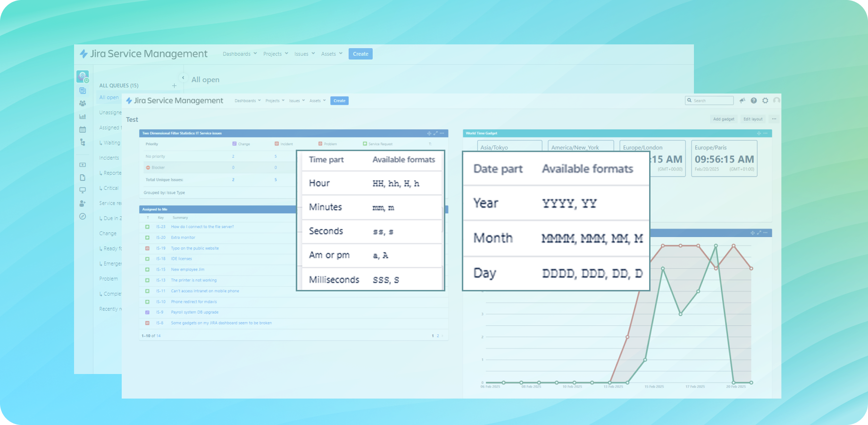Click Add people icon in back sidebar
Image resolution: width=868 pixels, height=425 pixels.
pos(83,203)
